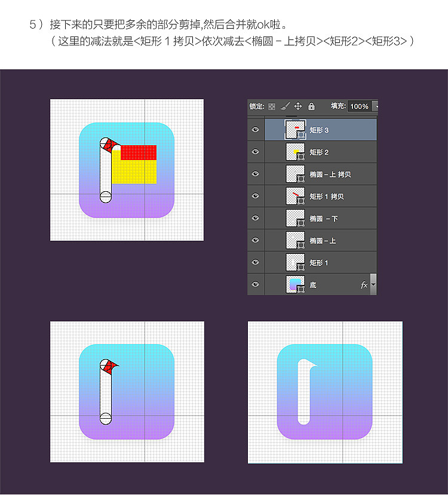Select the 椭圆-上 layer thumbnail
Screen dimensions: 448x497
(295, 240)
